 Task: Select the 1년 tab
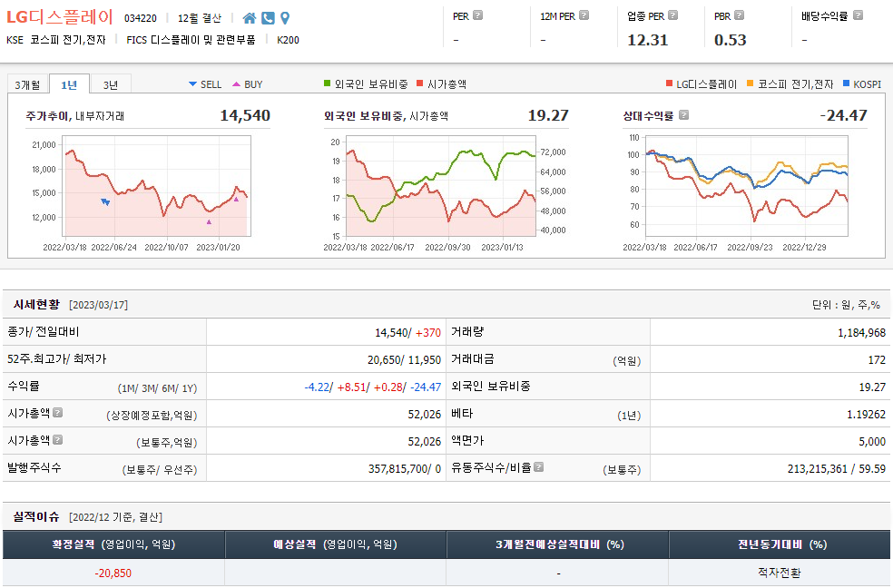click(69, 84)
